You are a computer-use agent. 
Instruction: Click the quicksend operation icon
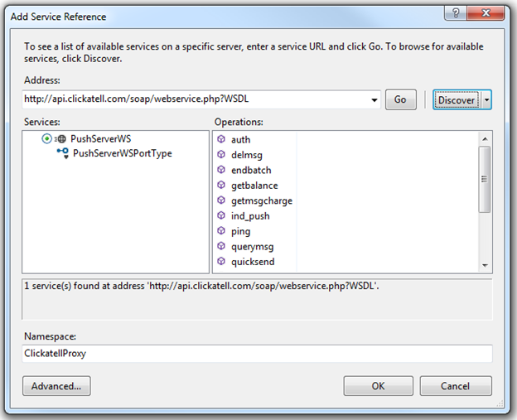tap(221, 262)
